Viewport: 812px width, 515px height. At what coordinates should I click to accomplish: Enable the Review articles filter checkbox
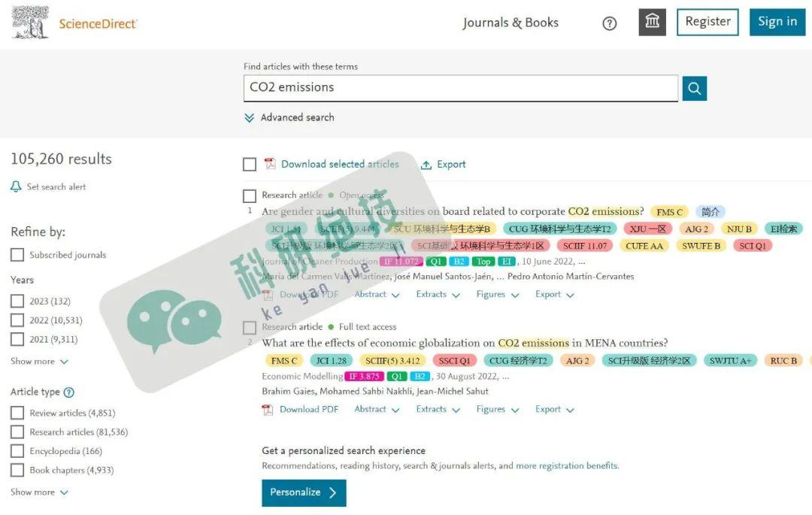17,413
